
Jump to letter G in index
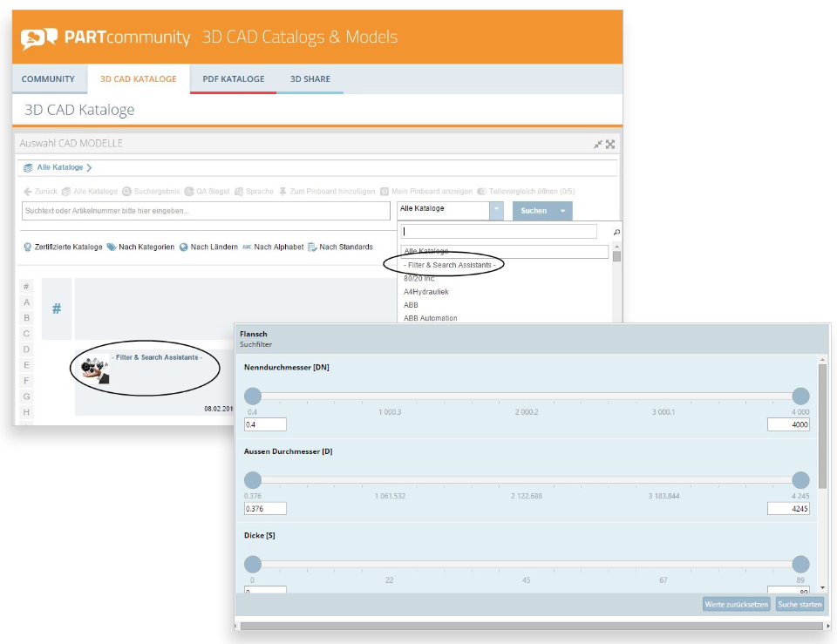click(26, 397)
